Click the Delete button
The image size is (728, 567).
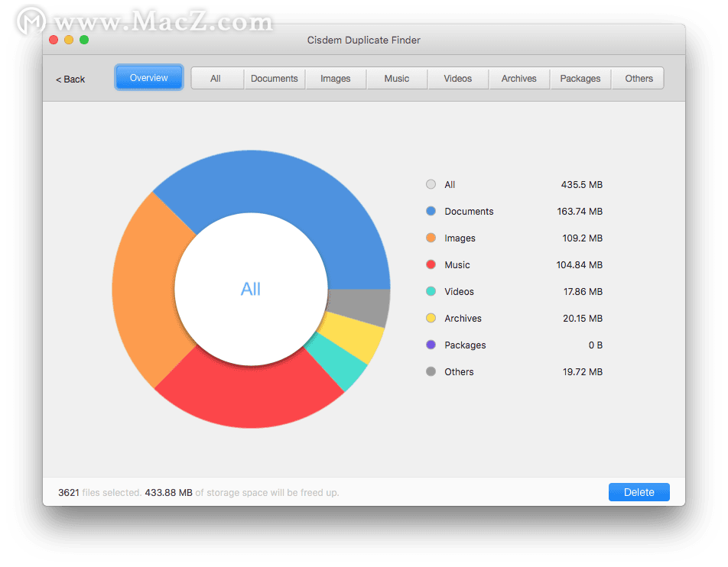tap(639, 492)
